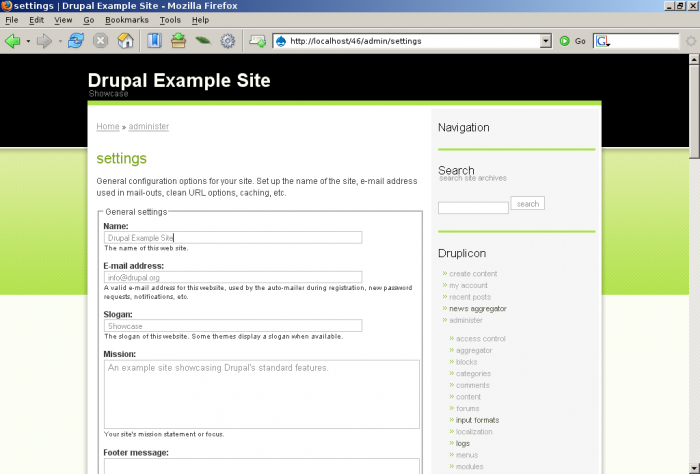
Task: Click the Forward arrow button
Action: click(x=44, y=41)
